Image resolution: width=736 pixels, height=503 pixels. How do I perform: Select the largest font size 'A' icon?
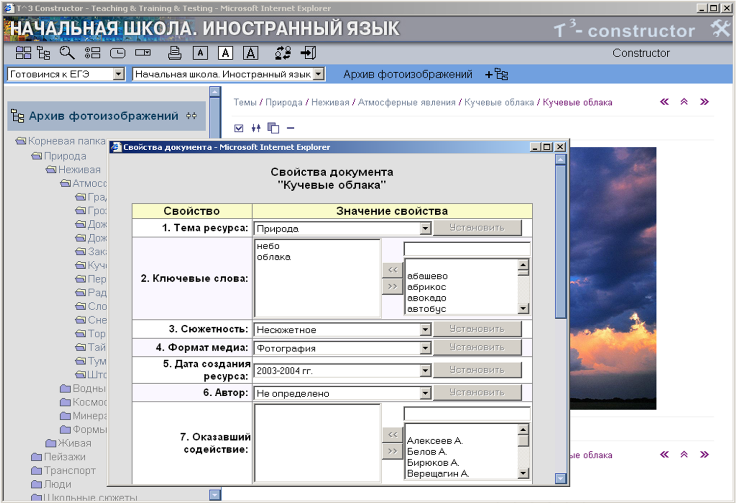250,53
